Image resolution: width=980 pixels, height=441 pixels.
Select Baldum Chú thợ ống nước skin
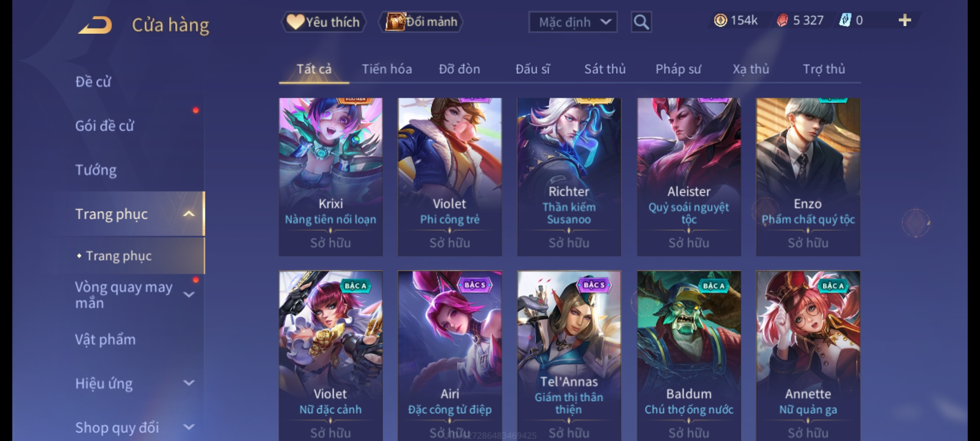coord(689,356)
